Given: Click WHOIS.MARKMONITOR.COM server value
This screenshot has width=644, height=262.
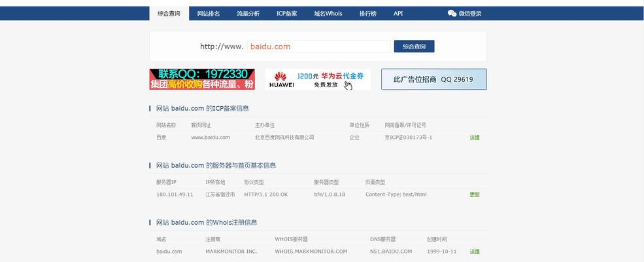Looking at the screenshot, I should [x=311, y=252].
